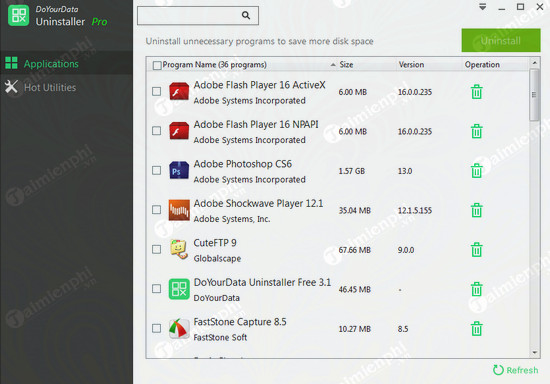Select the FastStone Capture 8.5 name
550x384 pixels.
pos(240,322)
